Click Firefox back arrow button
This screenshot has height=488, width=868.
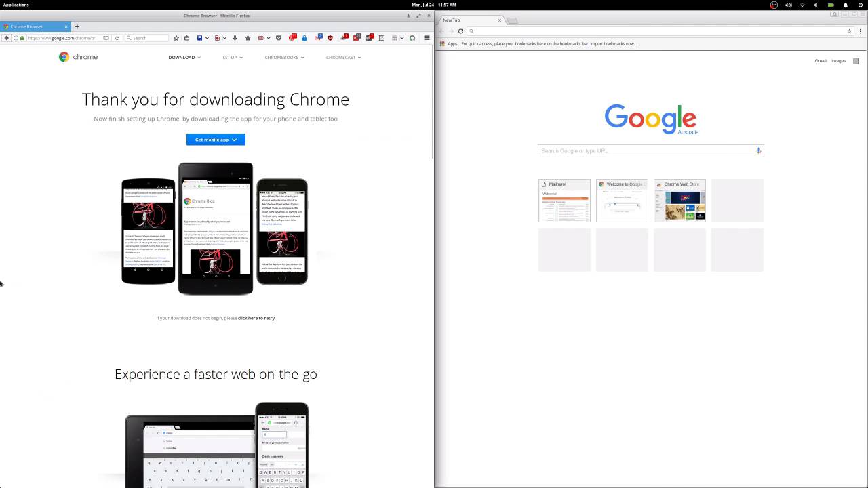pos(7,38)
